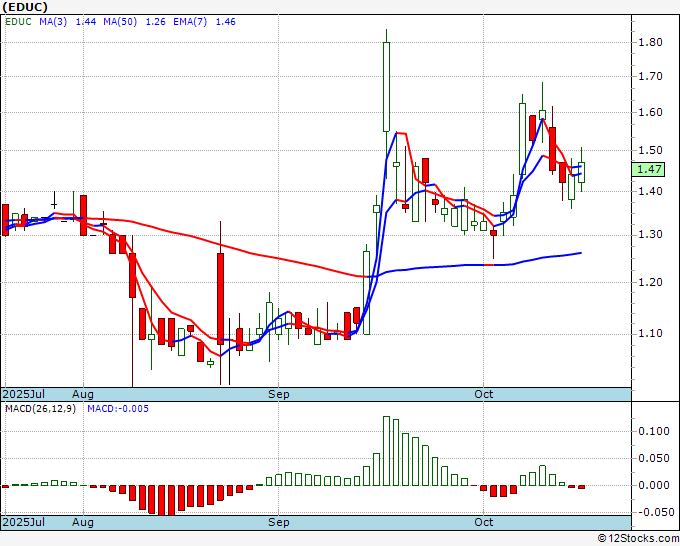Screen dimensions: 680x546
Task: Click the 1.70 price axis label
Action: point(651,77)
